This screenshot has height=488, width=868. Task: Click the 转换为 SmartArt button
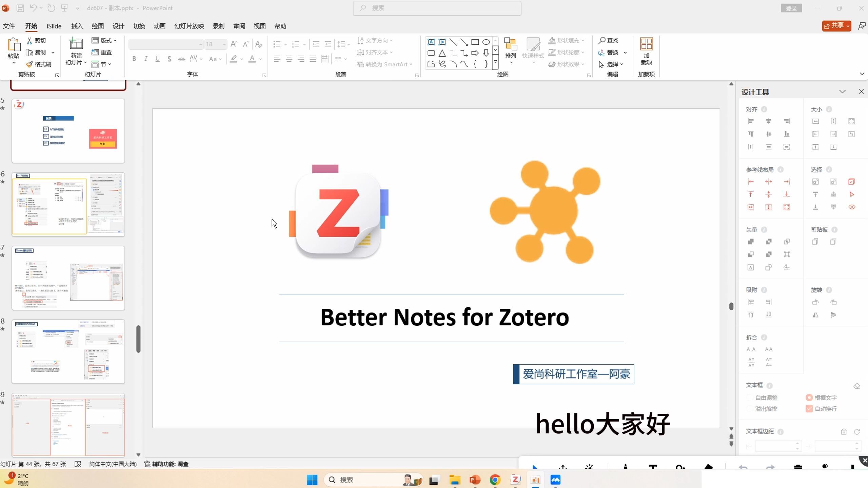tap(384, 64)
